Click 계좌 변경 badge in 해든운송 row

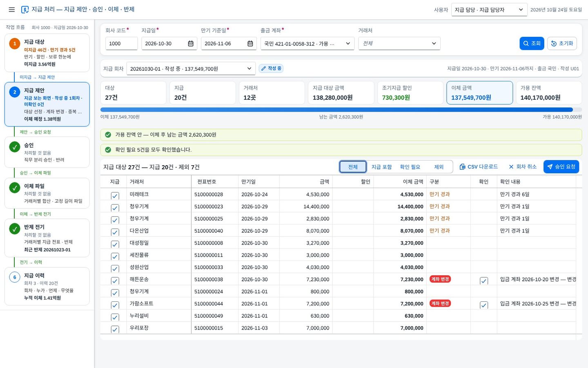[x=440, y=279]
